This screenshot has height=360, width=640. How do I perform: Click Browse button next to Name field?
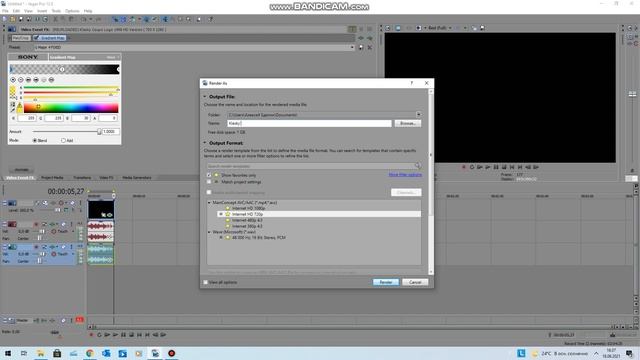click(408, 123)
